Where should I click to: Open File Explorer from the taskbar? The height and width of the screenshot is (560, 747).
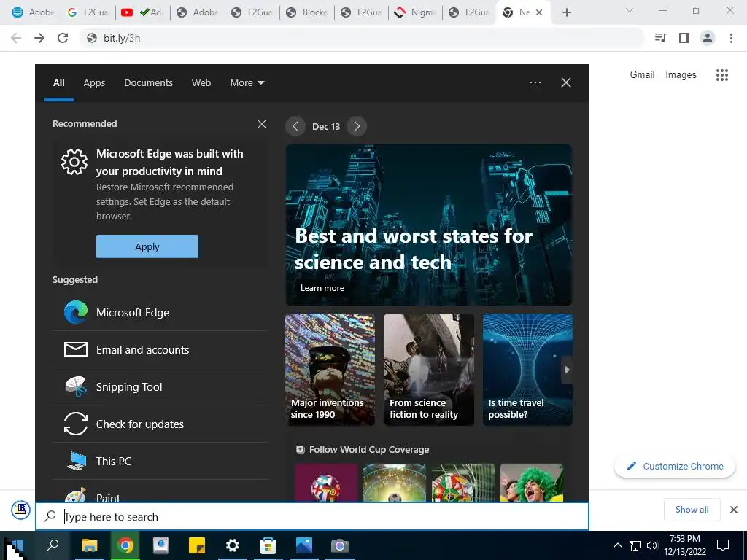[89, 545]
